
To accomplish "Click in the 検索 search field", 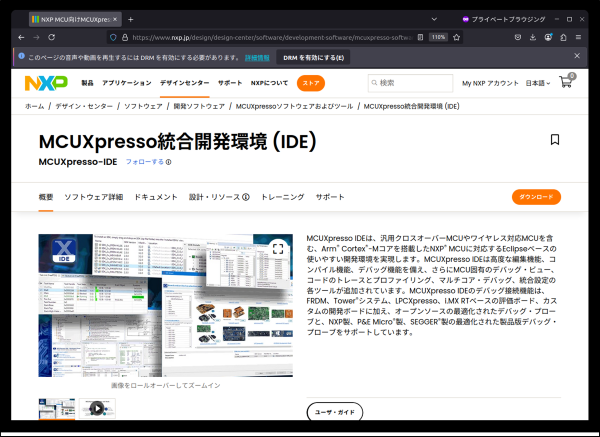I will pyautogui.click(x=412, y=83).
